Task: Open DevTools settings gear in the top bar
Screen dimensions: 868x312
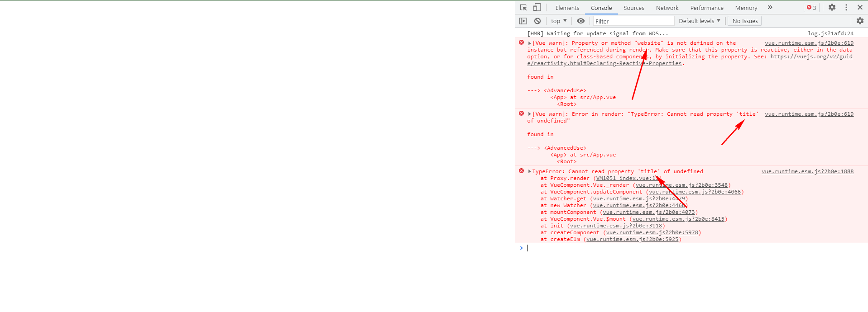Action: [832, 7]
